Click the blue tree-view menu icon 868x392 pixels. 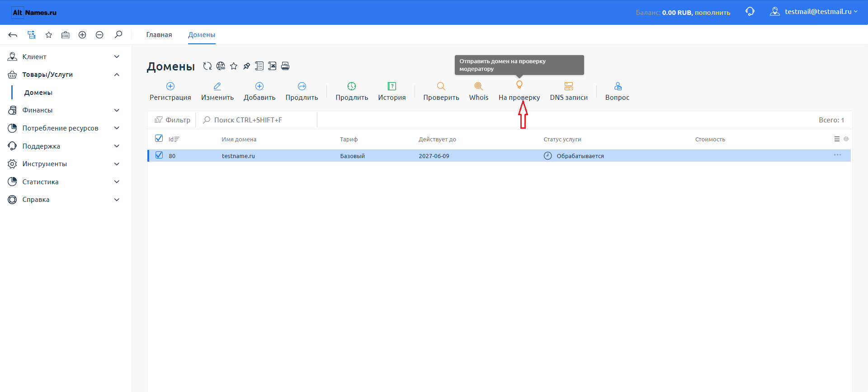[31, 35]
